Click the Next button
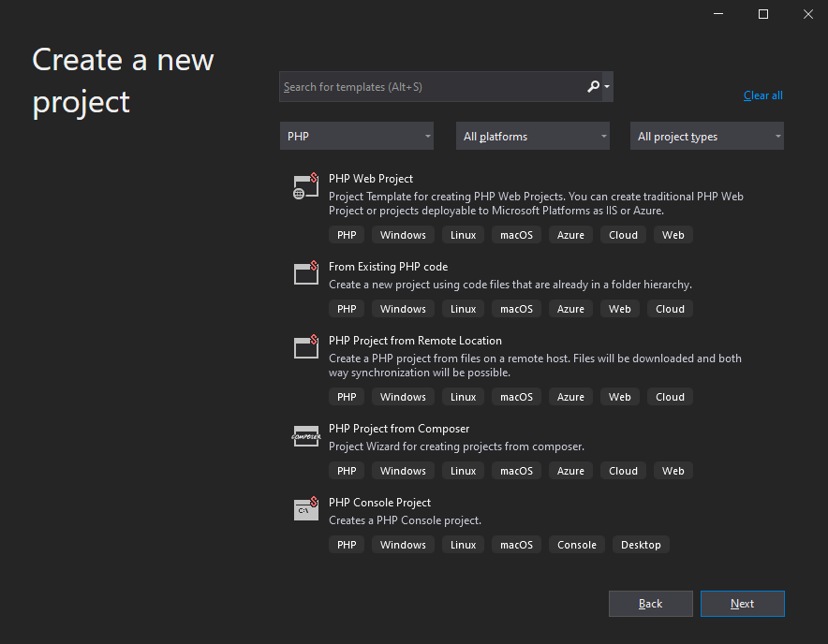 pos(742,604)
